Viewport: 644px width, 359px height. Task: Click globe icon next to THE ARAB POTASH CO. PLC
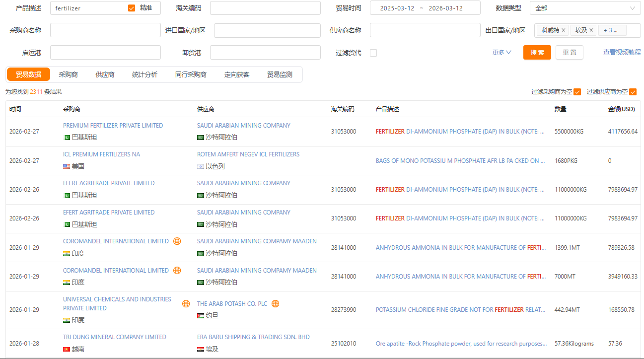click(275, 303)
